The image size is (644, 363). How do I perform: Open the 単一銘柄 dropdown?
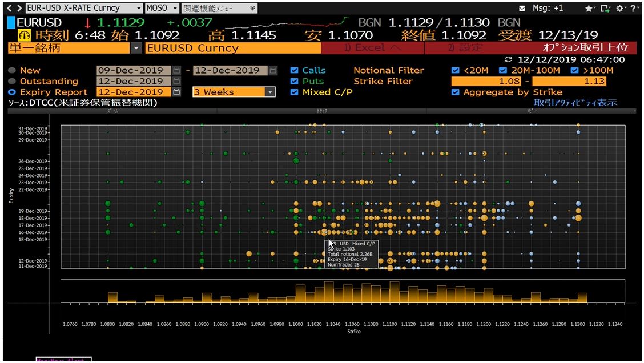point(136,48)
